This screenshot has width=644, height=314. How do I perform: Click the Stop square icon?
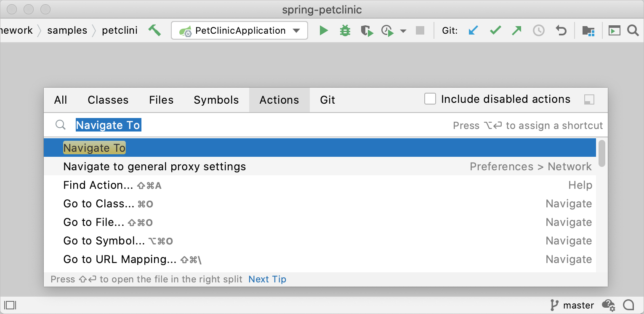pyautogui.click(x=420, y=30)
